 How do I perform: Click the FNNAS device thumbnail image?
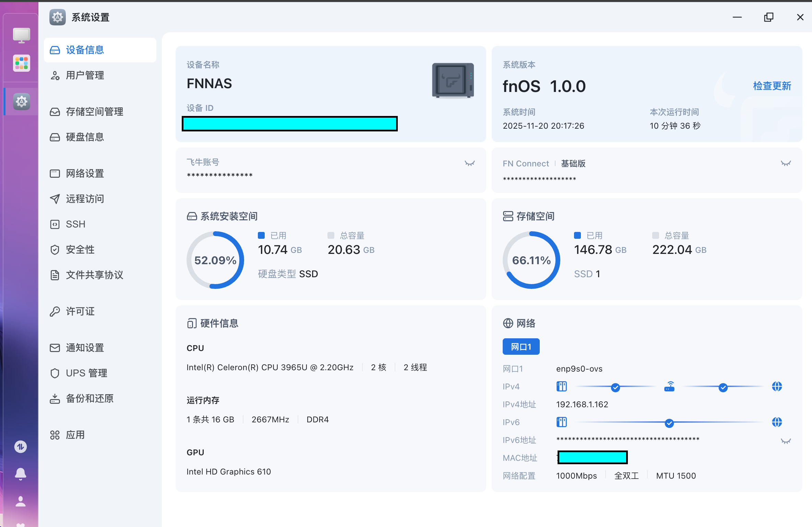coord(453,81)
